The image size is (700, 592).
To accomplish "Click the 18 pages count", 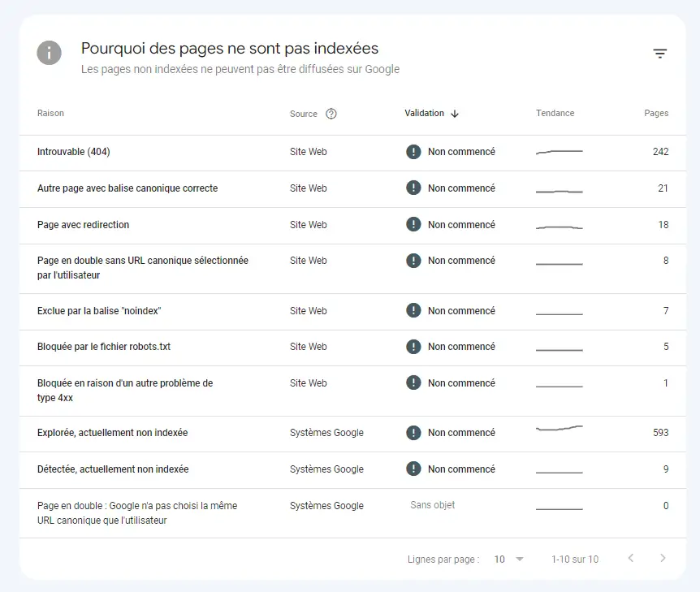I will click(x=663, y=225).
